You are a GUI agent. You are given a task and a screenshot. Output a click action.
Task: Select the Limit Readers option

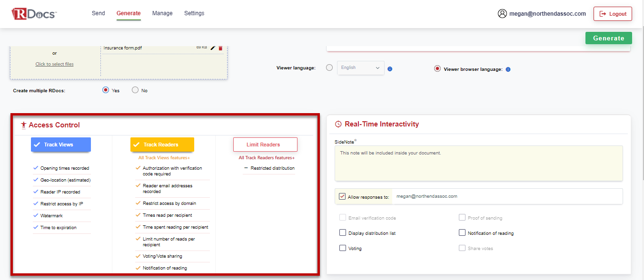tap(265, 144)
